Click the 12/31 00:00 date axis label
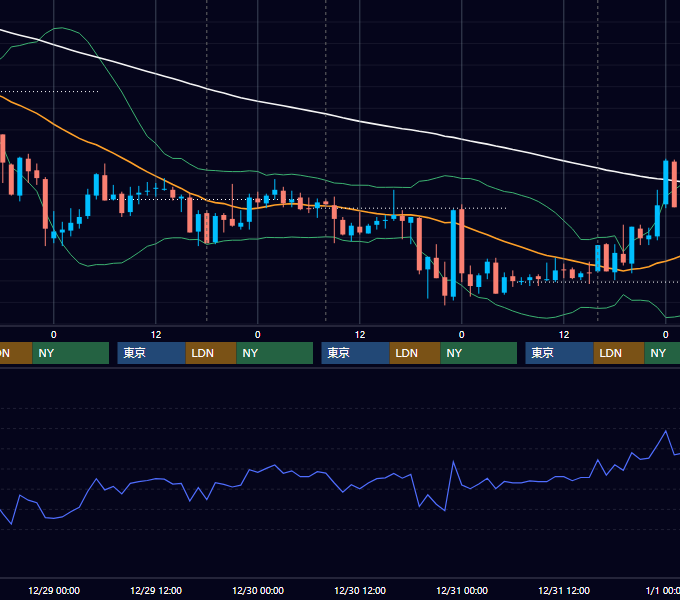Viewport: 680px width, 600px height. [462, 590]
